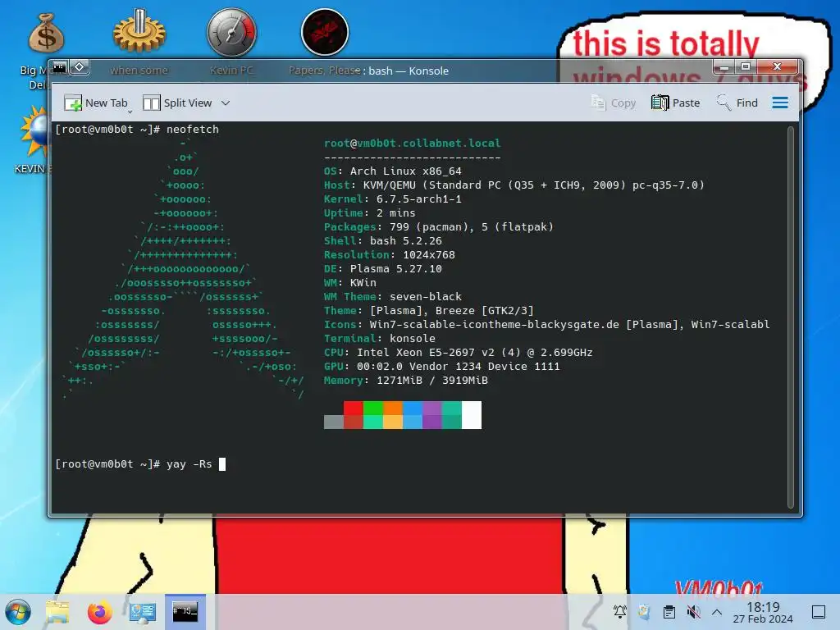Click the 'DE: Plasma 5.27.10' line
The width and height of the screenshot is (840, 630).
coord(382,268)
